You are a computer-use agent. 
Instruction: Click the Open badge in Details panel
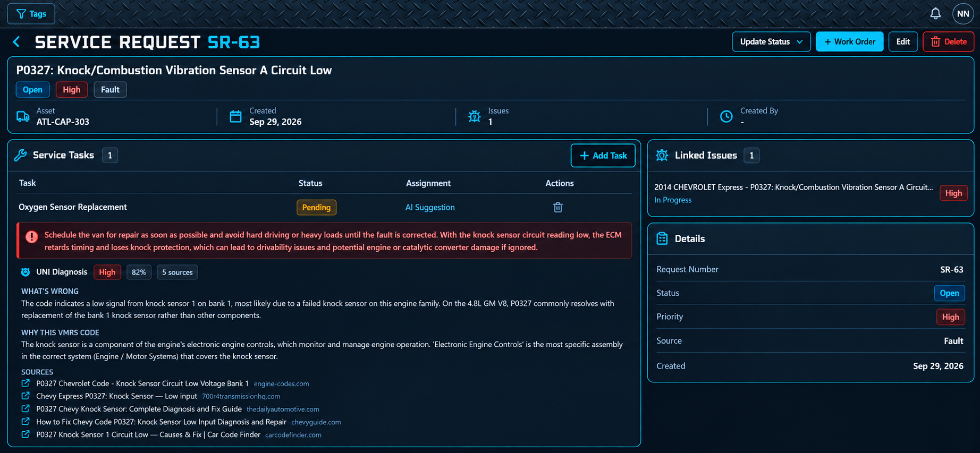[x=949, y=293]
